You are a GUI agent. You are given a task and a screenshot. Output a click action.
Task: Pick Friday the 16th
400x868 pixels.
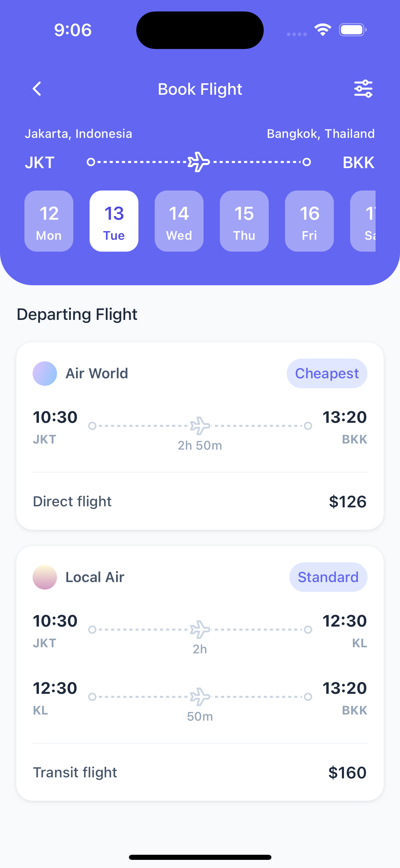click(x=309, y=221)
